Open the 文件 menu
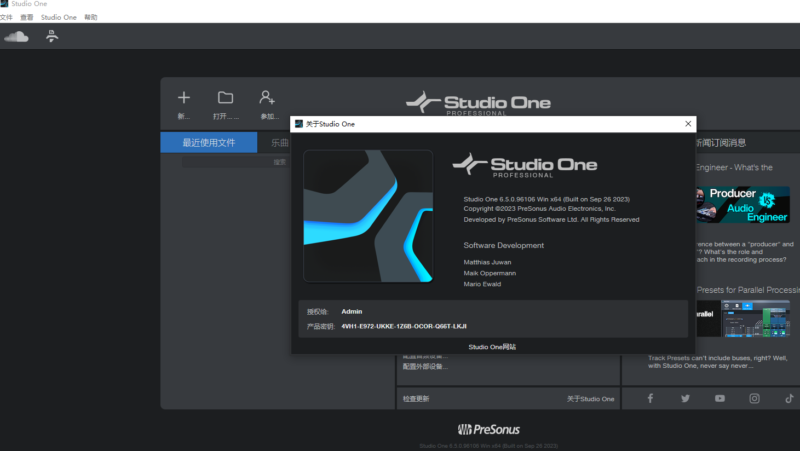800x451 pixels. click(6, 17)
